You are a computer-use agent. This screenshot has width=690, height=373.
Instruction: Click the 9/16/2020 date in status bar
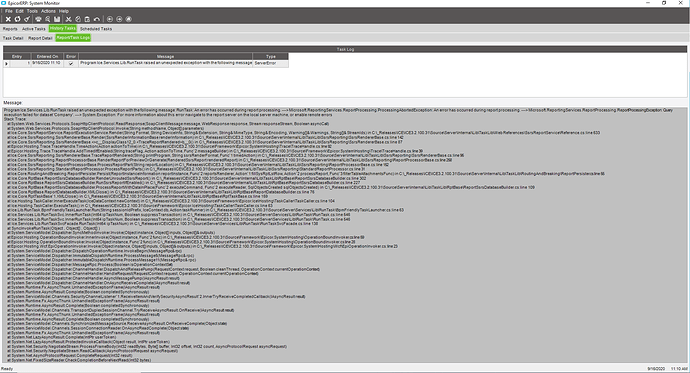[656, 369]
